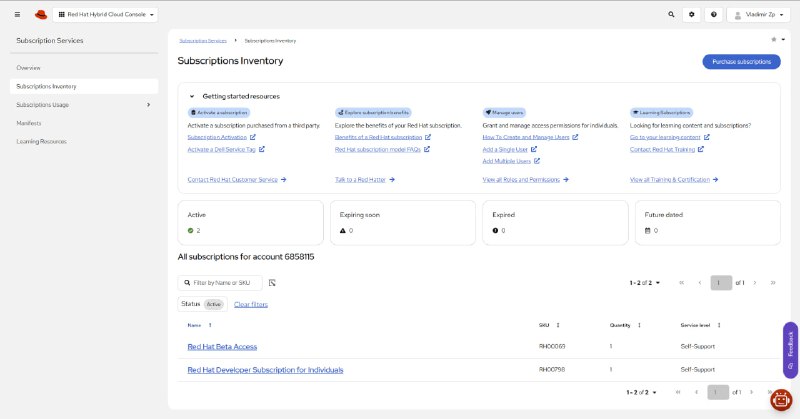Click the Expiring soon warning icon

(343, 231)
